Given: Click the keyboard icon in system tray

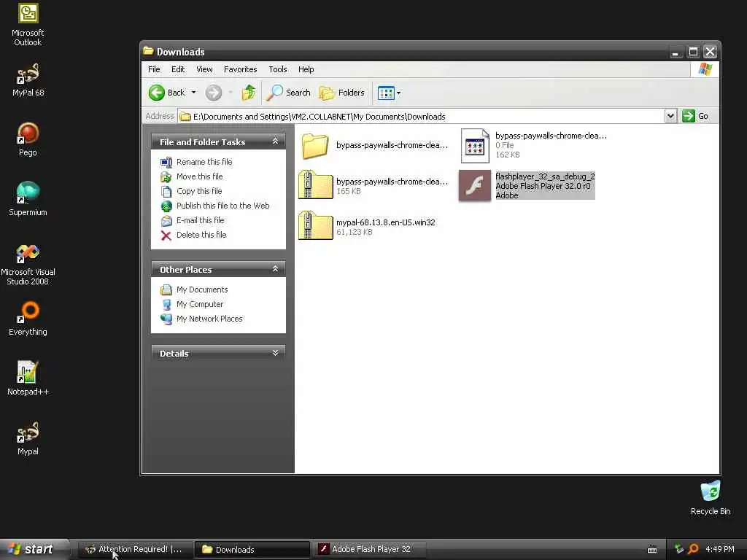Looking at the screenshot, I should click(652, 550).
